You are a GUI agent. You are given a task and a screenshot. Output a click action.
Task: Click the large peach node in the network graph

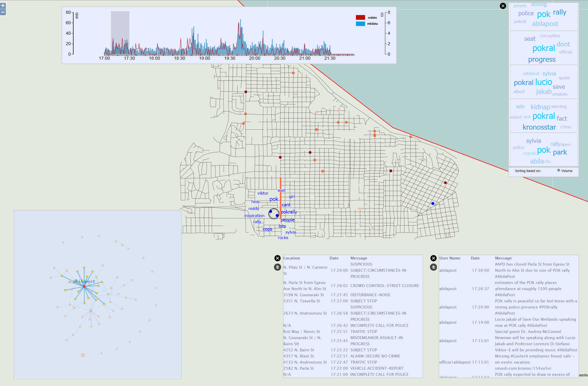click(83, 355)
